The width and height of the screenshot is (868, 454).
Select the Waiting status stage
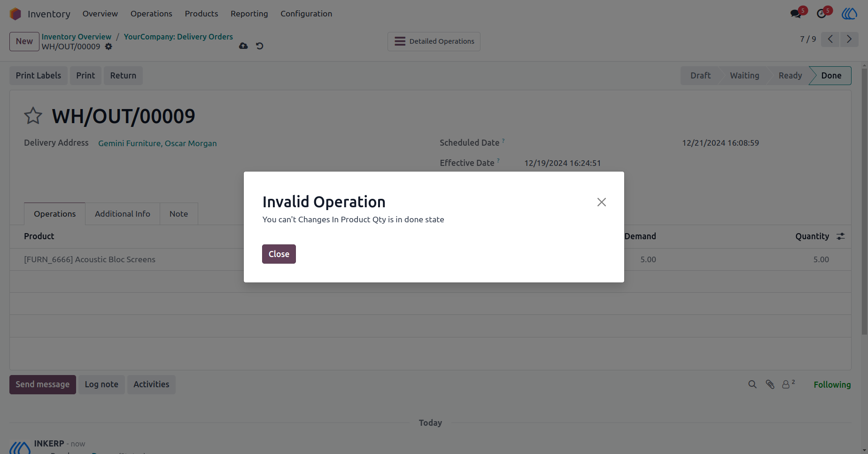(744, 76)
